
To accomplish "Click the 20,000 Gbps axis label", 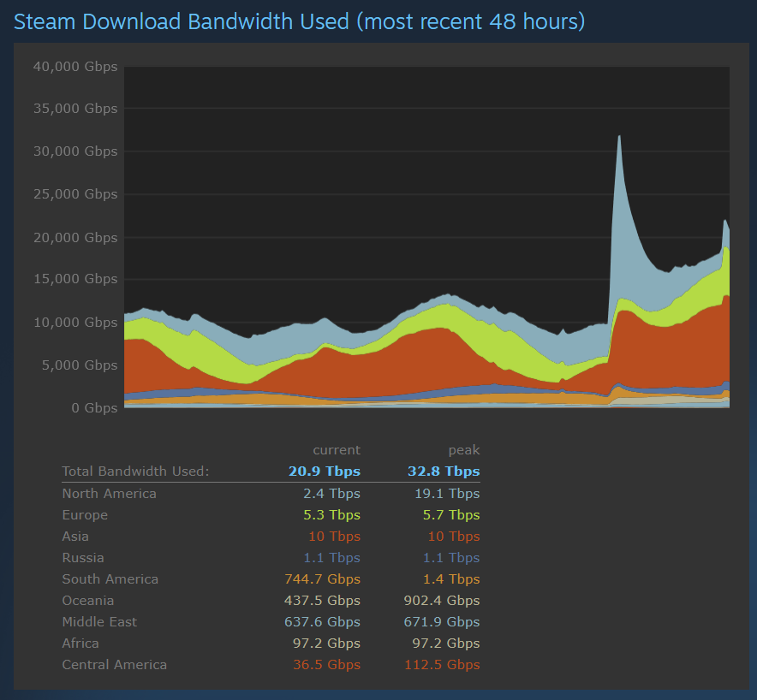I will click(75, 238).
